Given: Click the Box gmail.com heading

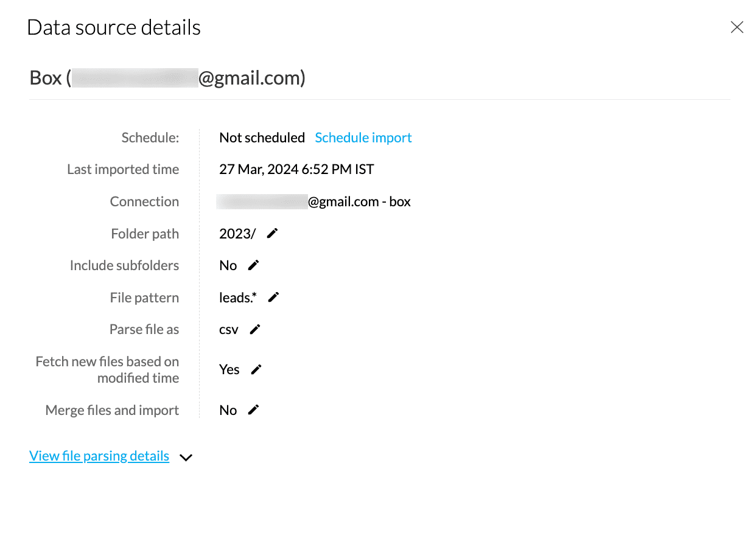Looking at the screenshot, I should coord(167,78).
